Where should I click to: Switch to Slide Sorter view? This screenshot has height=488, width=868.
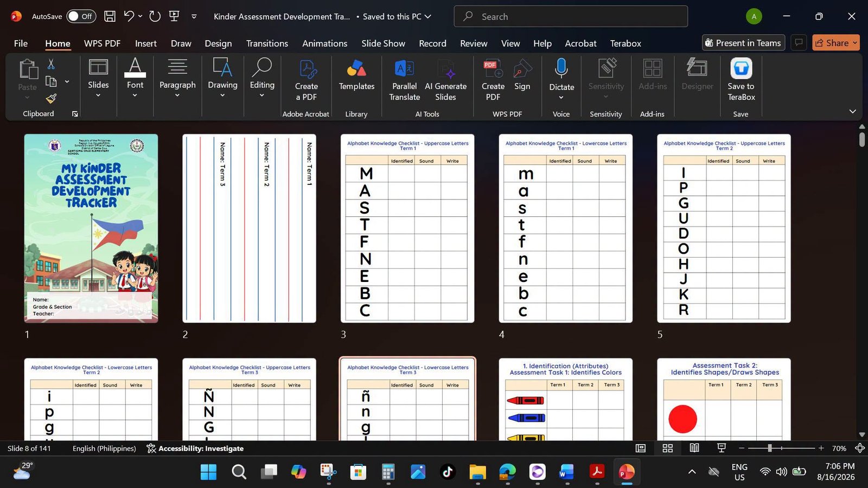668,448
